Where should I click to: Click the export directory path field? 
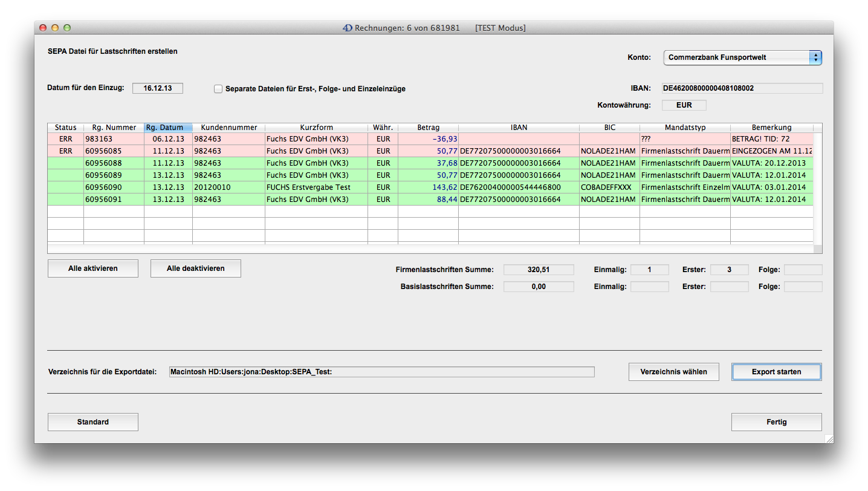click(381, 372)
